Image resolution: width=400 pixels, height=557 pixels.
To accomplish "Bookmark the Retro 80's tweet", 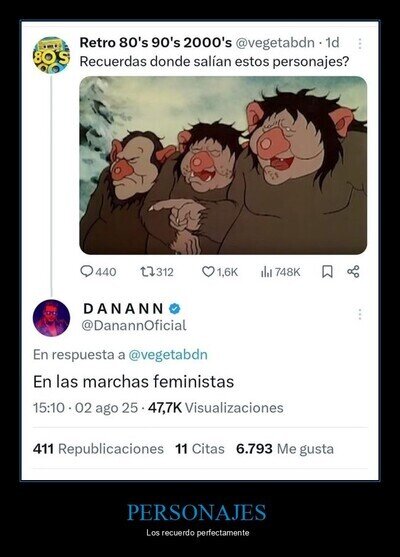I will [x=327, y=272].
